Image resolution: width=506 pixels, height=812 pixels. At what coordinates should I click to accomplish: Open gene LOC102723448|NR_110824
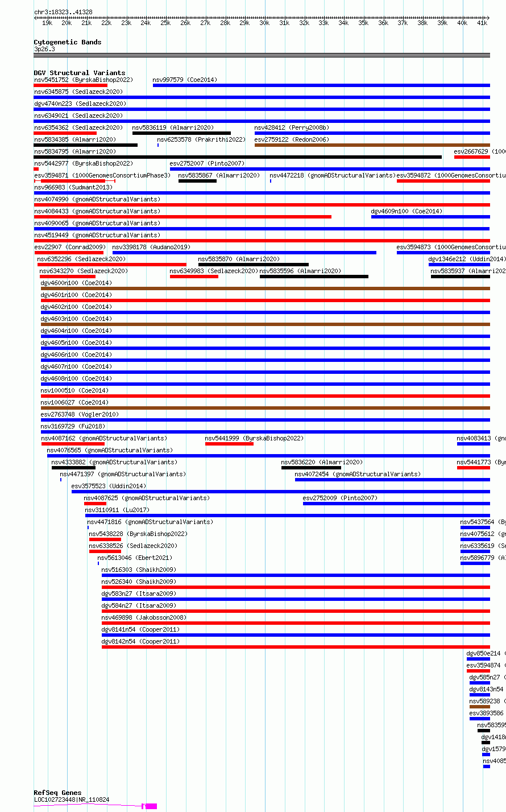tap(95, 806)
